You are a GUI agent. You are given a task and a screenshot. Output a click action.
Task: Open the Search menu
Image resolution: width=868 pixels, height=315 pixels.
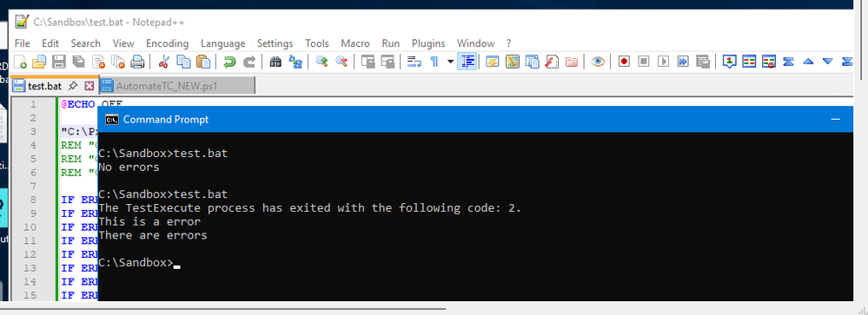(86, 43)
